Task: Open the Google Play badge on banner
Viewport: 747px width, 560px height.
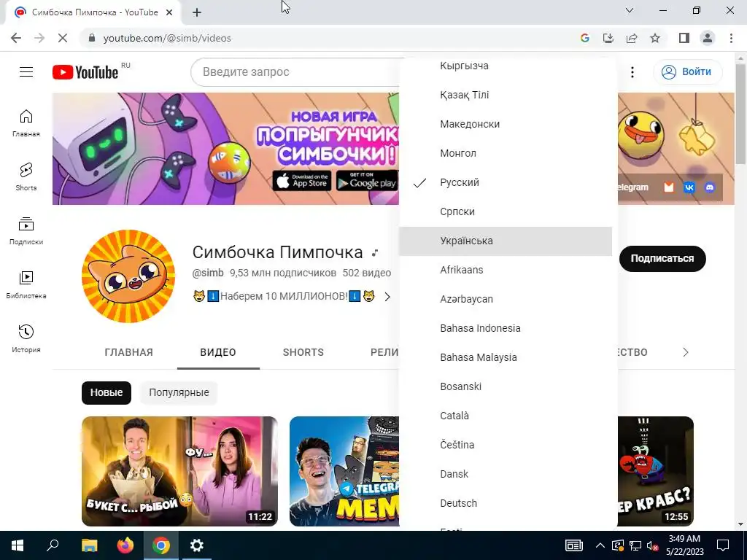Action: click(x=368, y=181)
